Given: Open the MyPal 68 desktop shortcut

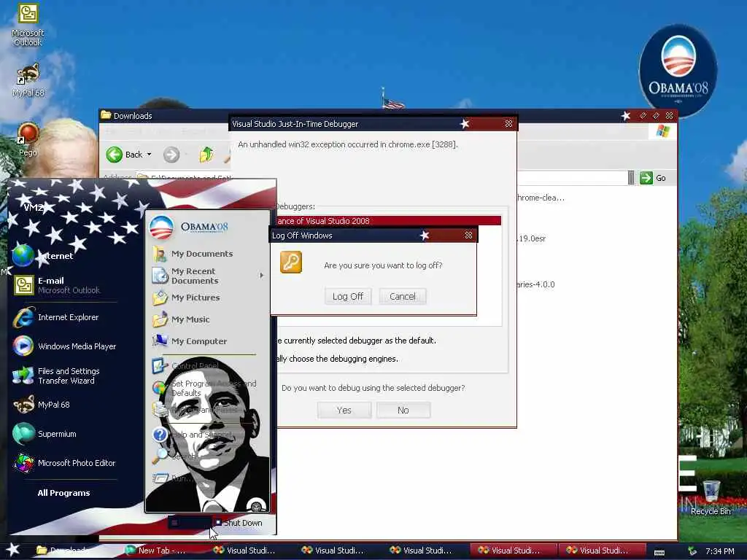Looking at the screenshot, I should (x=28, y=80).
